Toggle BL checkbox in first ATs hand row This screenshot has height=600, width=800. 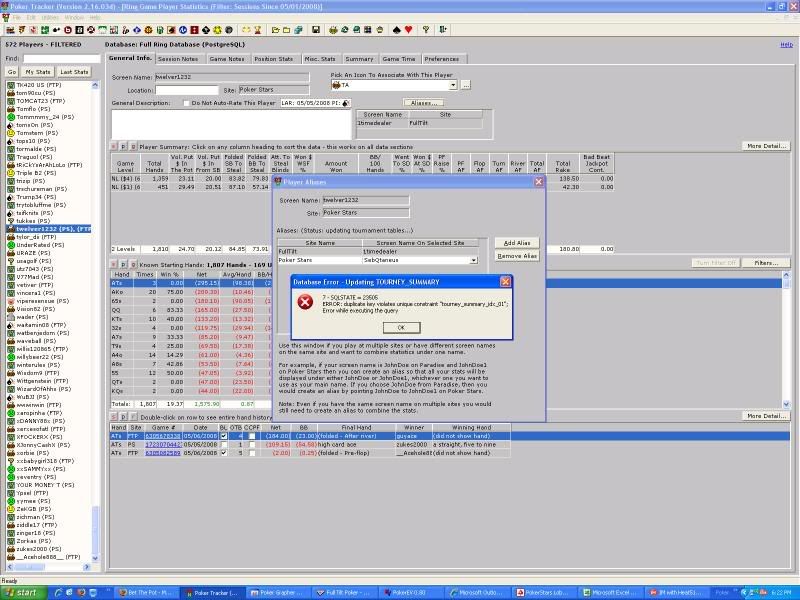pos(223,436)
